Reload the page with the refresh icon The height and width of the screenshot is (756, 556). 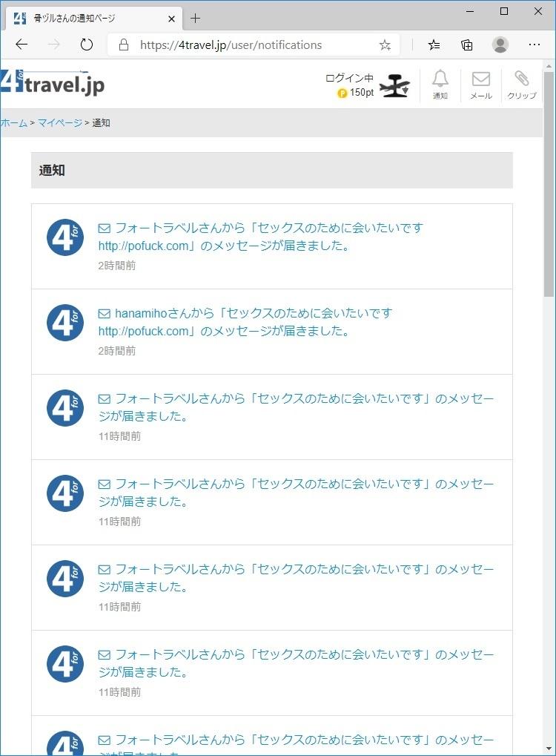(x=86, y=45)
